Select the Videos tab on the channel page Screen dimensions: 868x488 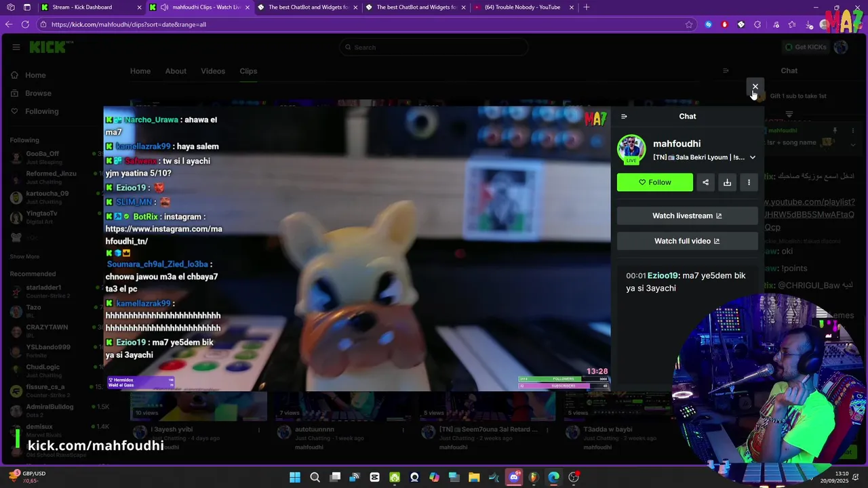point(213,71)
